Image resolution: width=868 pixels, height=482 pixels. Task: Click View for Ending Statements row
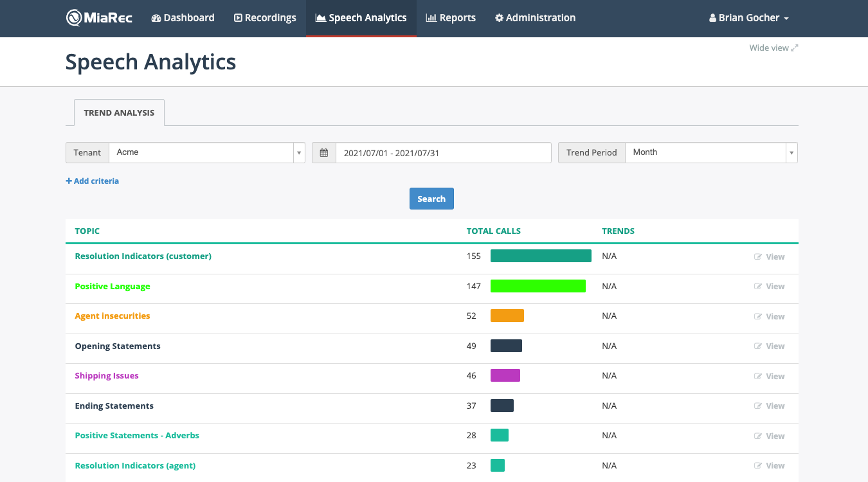pyautogui.click(x=770, y=406)
